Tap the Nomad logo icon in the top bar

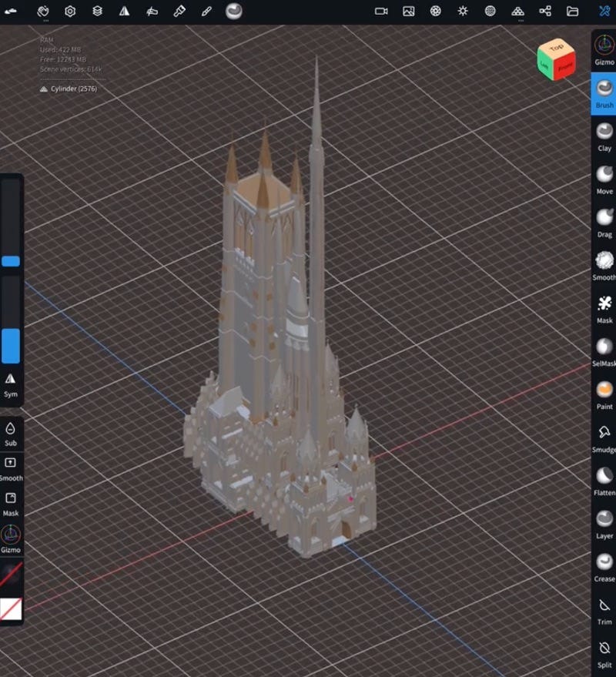tap(10, 12)
